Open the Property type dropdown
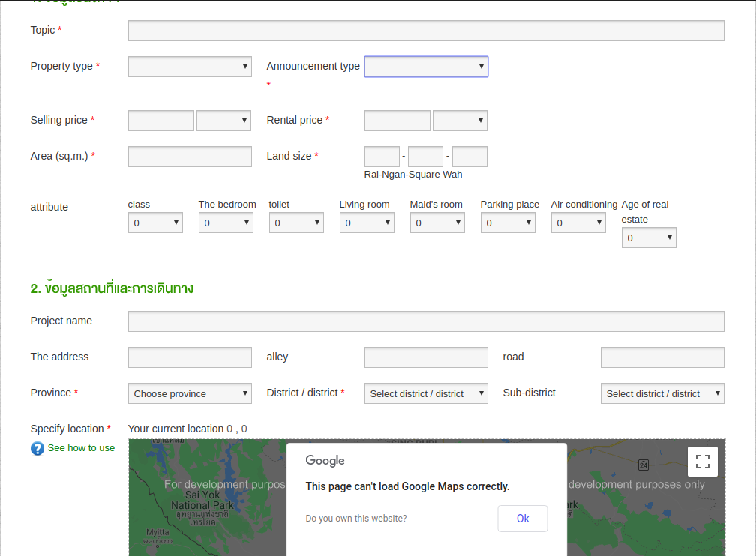Screen dimensions: 756x556 (x=190, y=67)
